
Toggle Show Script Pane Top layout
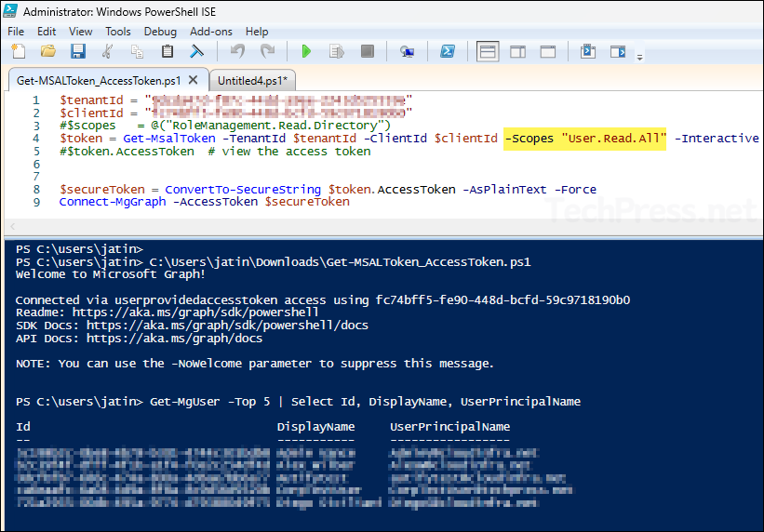pyautogui.click(x=487, y=51)
